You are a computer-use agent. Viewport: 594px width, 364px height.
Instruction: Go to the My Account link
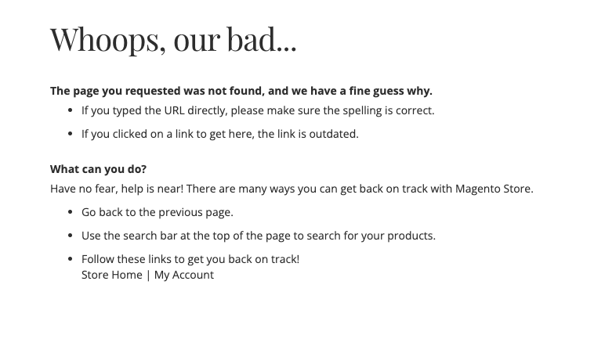click(x=184, y=275)
